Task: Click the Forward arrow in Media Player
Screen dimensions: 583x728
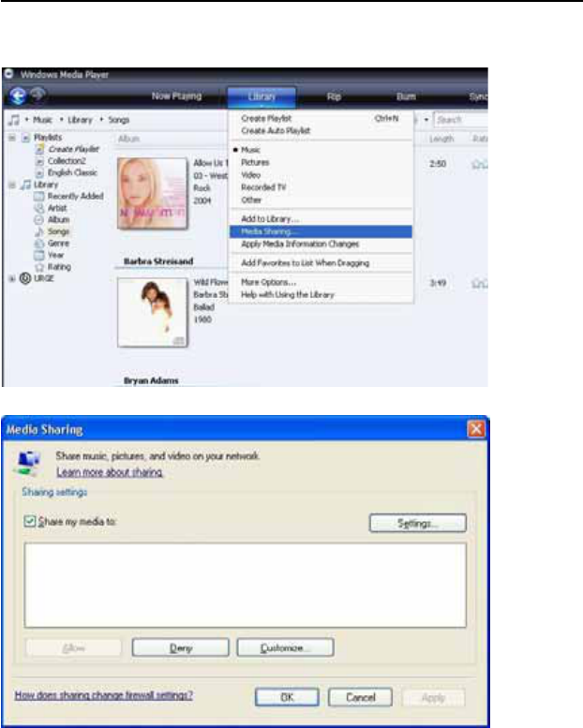Action: [38, 95]
